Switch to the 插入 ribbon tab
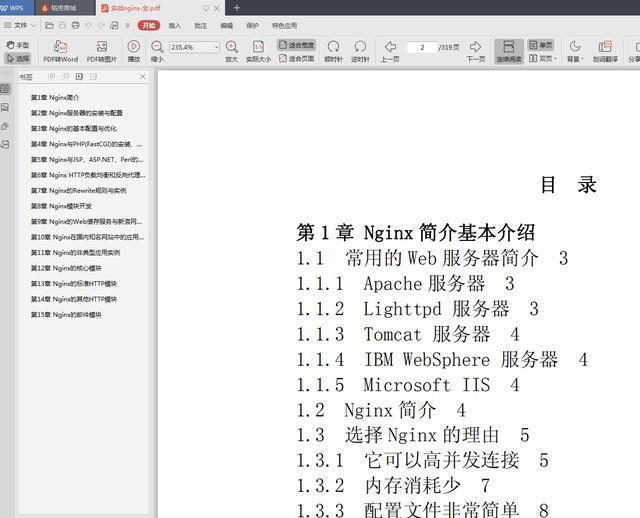 click(175, 26)
